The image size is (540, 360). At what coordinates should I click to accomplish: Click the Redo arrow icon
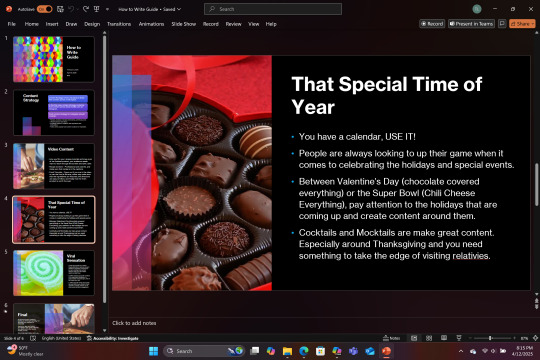(x=86, y=9)
